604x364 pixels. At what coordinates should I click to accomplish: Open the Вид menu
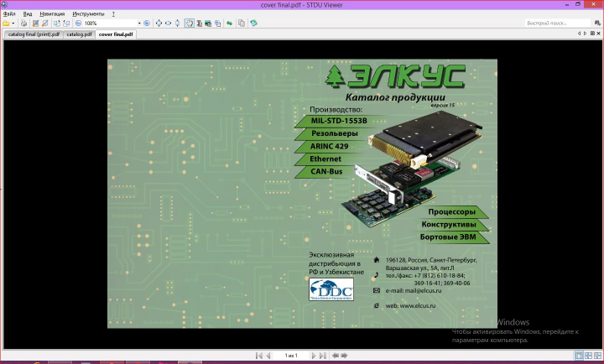[x=28, y=14]
